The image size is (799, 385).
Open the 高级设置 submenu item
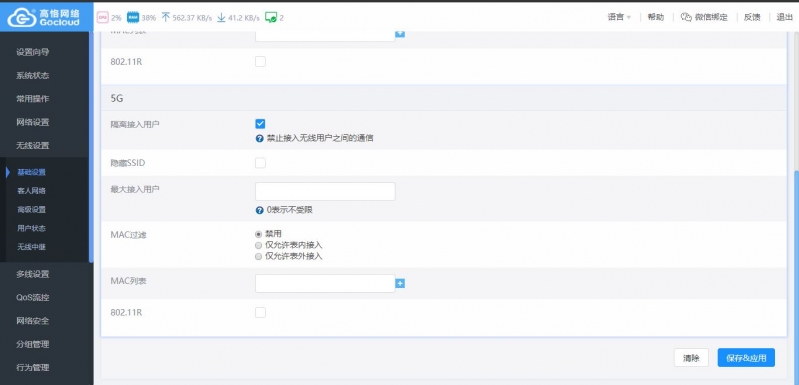[32, 209]
